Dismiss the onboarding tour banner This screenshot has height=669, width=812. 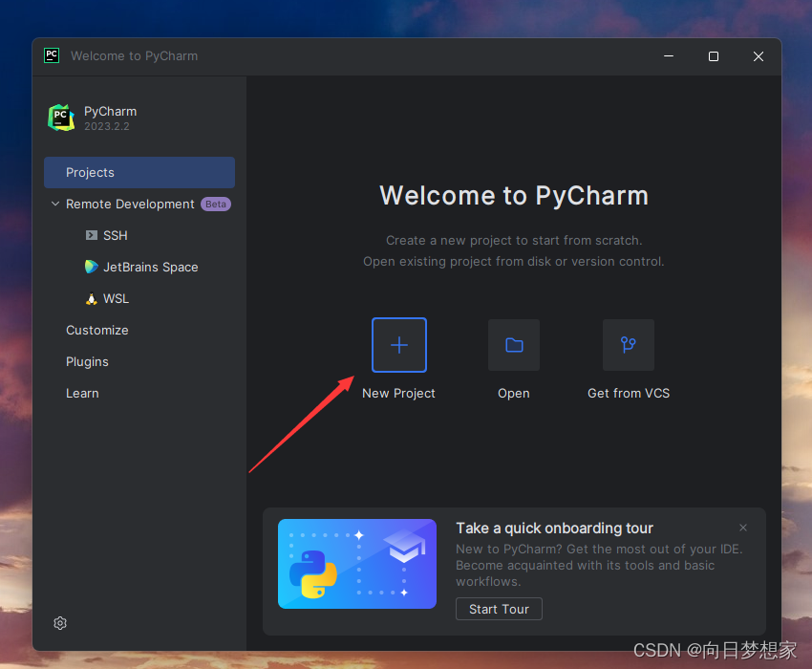click(743, 528)
